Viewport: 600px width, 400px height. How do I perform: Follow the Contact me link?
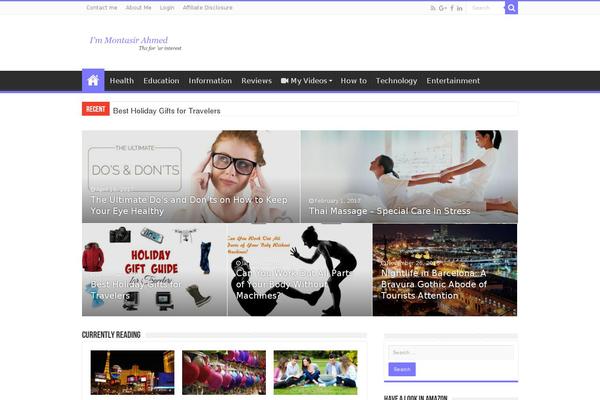click(102, 8)
